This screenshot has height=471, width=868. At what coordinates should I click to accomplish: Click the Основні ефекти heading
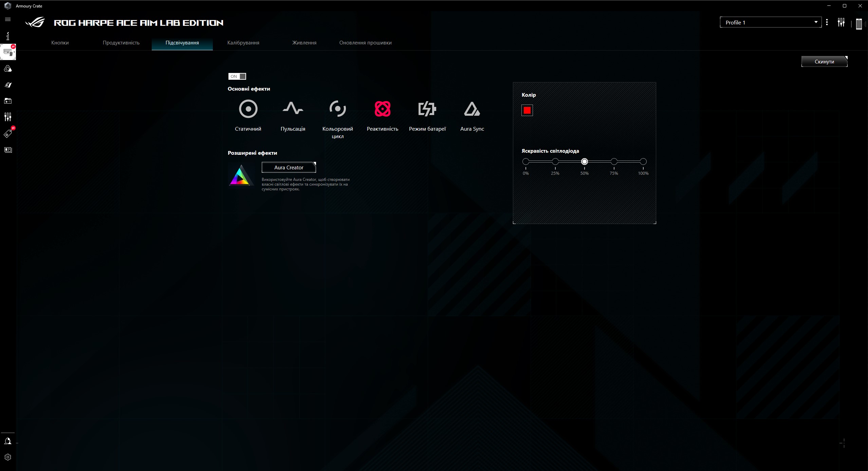click(249, 89)
